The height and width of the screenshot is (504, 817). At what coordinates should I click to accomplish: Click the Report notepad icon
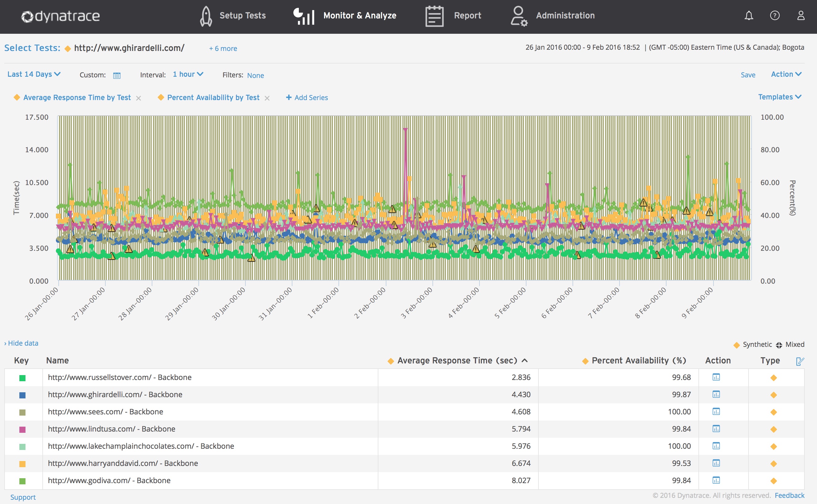[x=434, y=16]
